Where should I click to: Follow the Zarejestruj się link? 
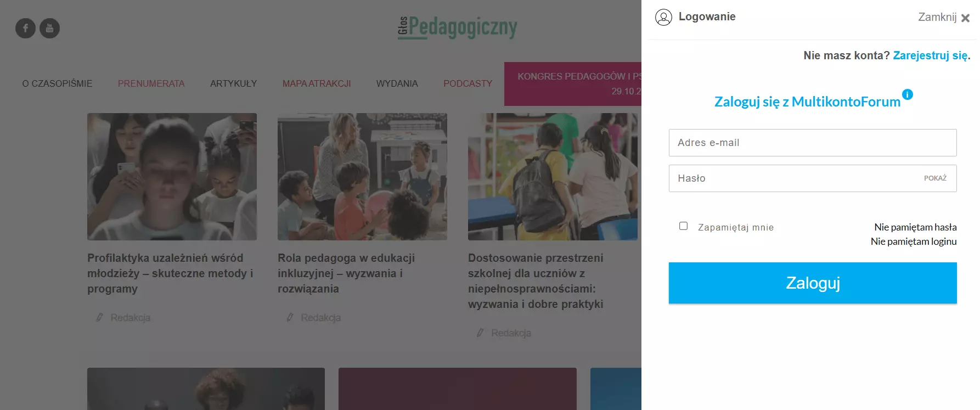[931, 55]
